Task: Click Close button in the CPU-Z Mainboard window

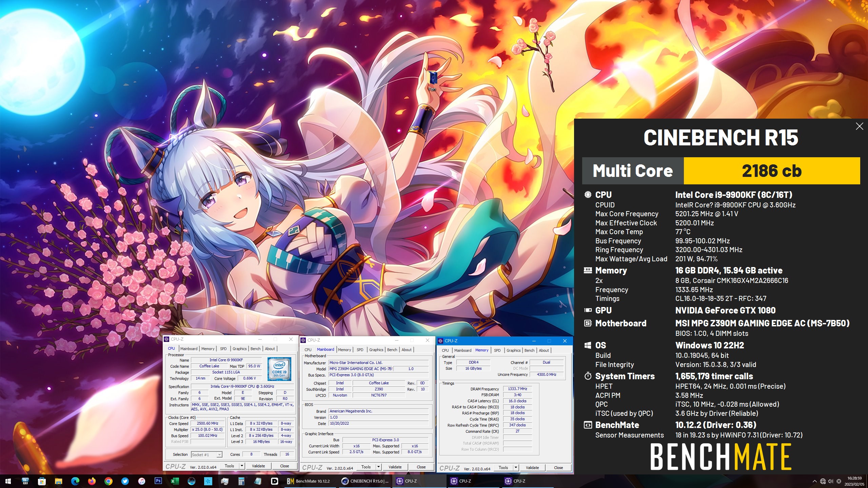Action: tap(421, 467)
